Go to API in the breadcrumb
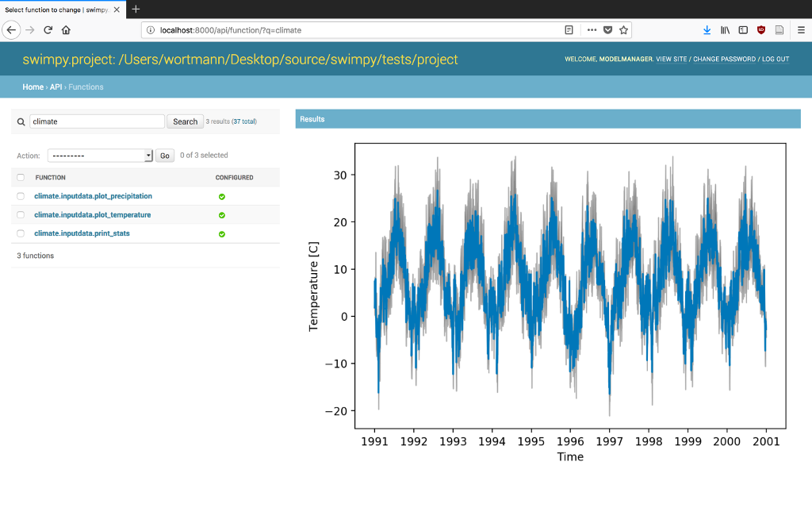 (56, 87)
